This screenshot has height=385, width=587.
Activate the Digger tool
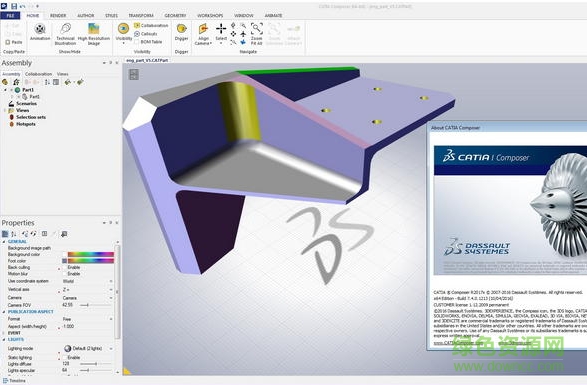click(182, 32)
